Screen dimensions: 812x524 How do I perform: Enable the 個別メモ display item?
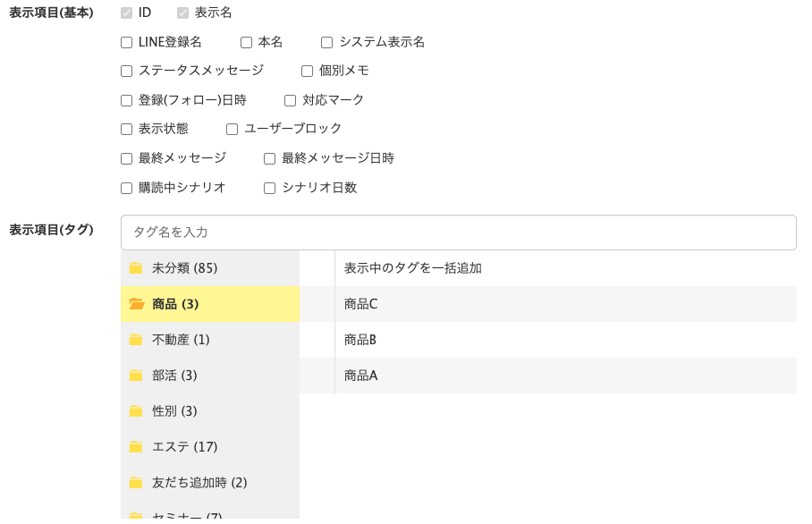(307, 71)
